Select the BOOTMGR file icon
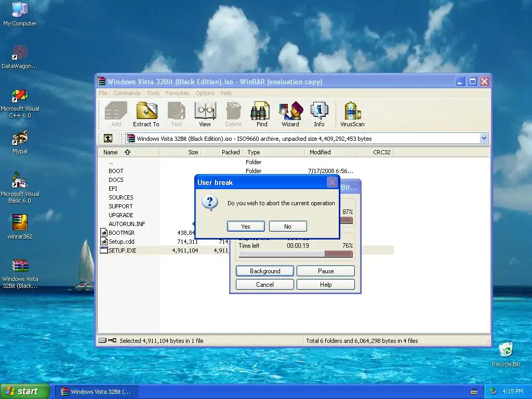Viewport: 532px width, 399px height. click(x=104, y=232)
